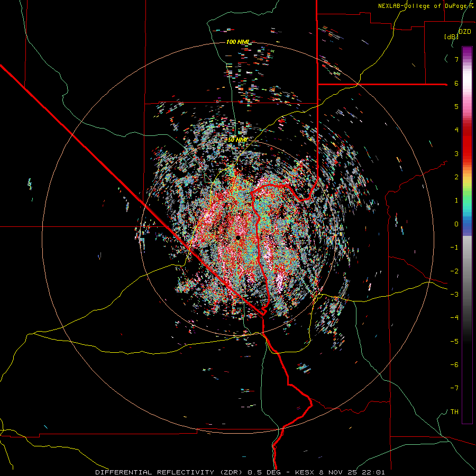Screen dimensions: 476x476
Task: Pick the blue segment near 0 dB
Action: [467, 225]
